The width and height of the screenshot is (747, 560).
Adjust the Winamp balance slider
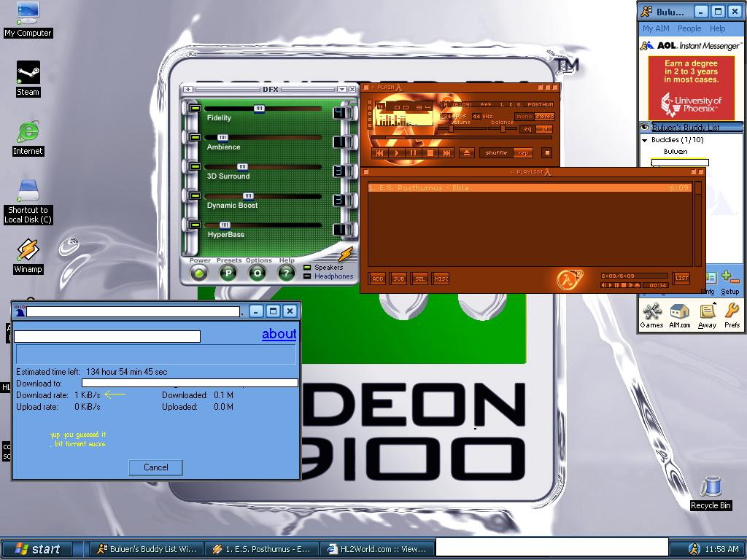point(503,128)
